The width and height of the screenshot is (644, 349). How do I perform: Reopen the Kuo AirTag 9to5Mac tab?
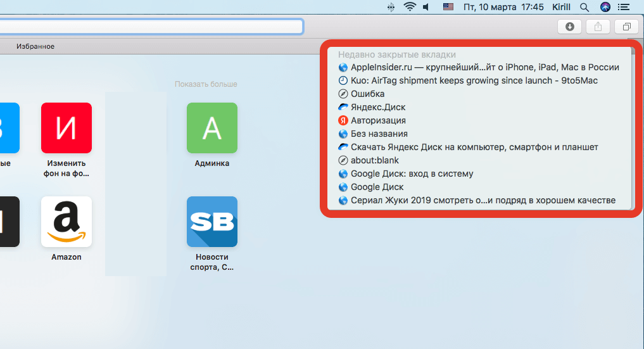coord(474,80)
